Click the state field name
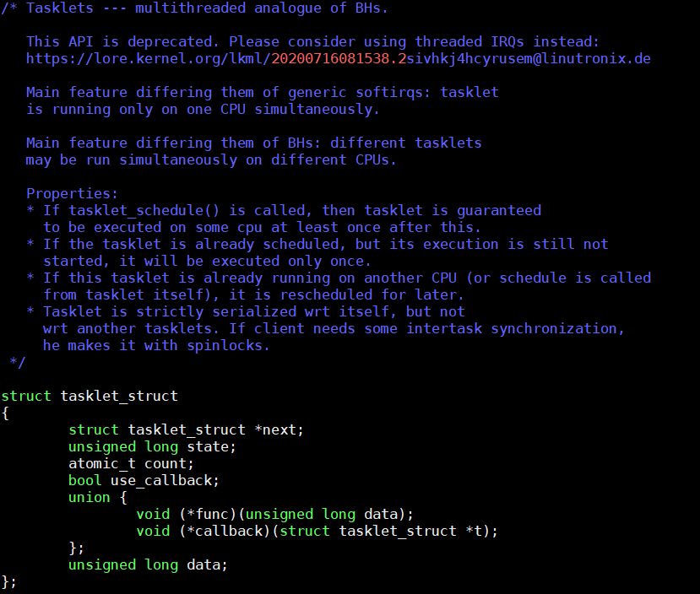 coord(211,446)
